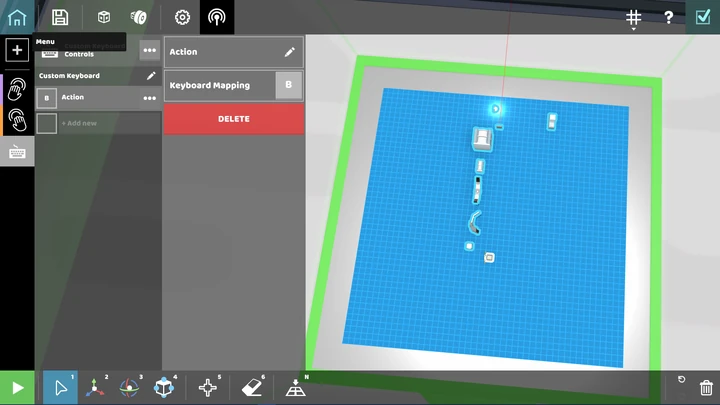Select the broadcast controls antenna tab
The width and height of the screenshot is (720, 405).
click(217, 17)
